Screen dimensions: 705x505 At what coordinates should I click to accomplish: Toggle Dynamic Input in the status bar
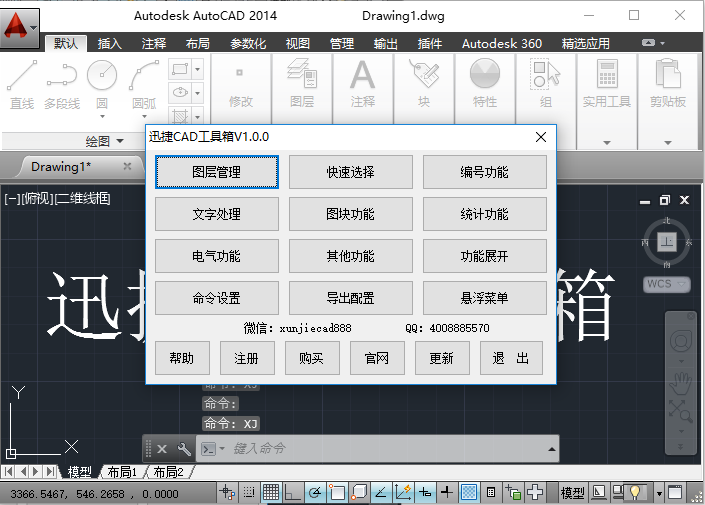pos(425,492)
